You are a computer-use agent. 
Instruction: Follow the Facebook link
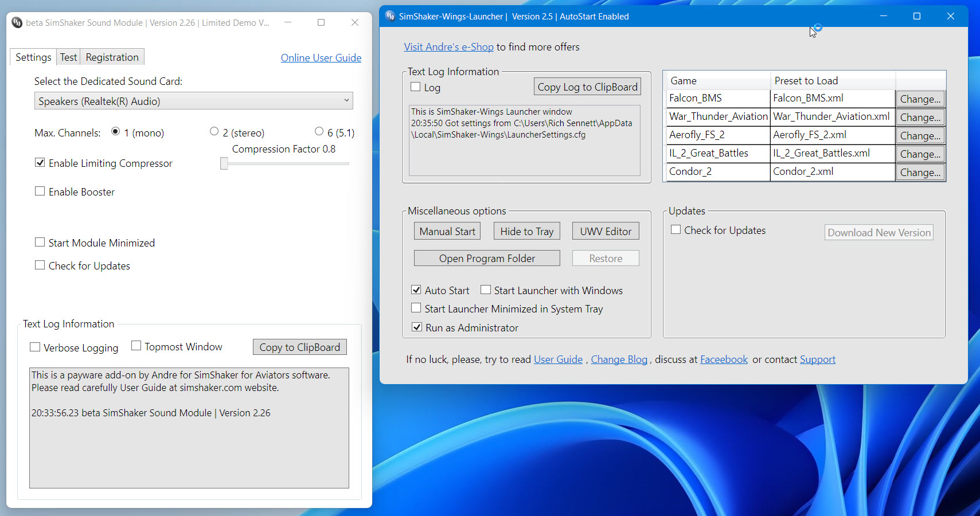[724, 359]
